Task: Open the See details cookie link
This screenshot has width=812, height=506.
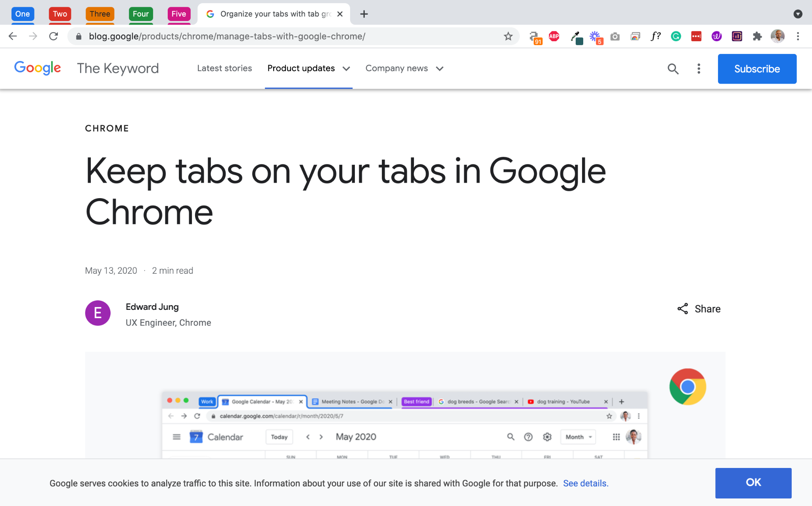Action: click(x=585, y=483)
